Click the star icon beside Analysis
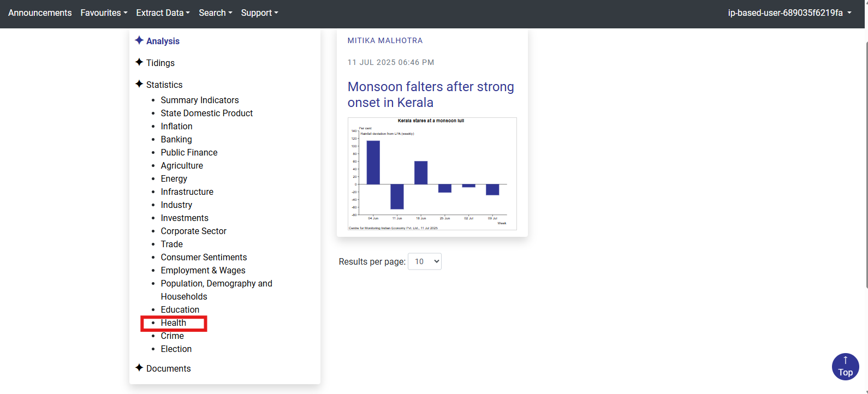 tap(139, 40)
